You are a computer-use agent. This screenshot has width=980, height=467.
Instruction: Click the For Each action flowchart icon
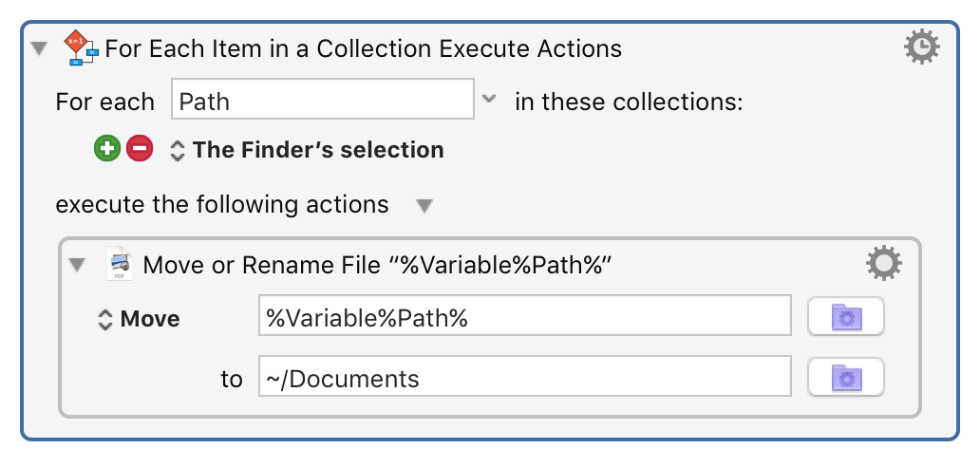81,47
